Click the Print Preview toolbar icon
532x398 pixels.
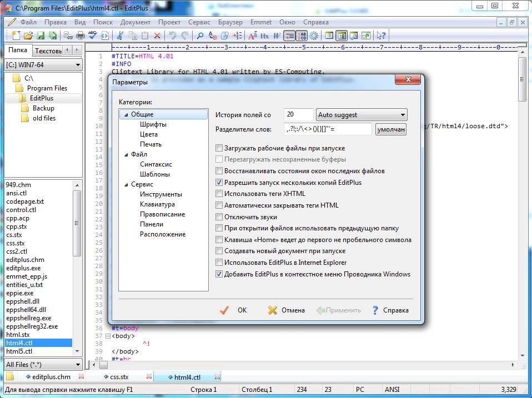(x=68, y=36)
